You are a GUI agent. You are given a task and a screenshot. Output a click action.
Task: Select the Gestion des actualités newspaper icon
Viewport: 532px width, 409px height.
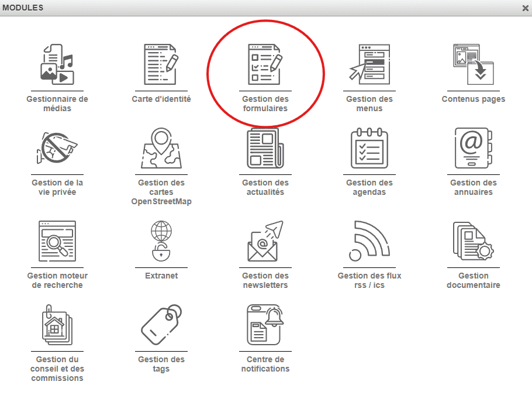pyautogui.click(x=265, y=148)
